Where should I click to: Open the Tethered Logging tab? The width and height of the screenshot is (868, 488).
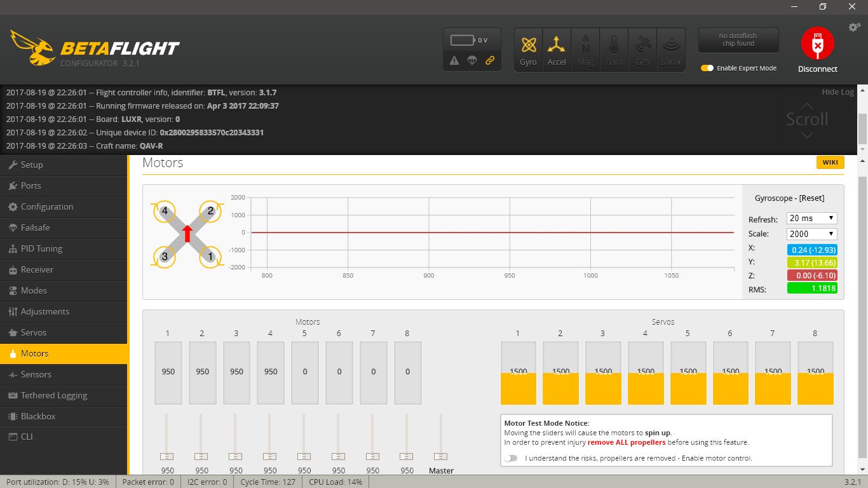(64, 395)
